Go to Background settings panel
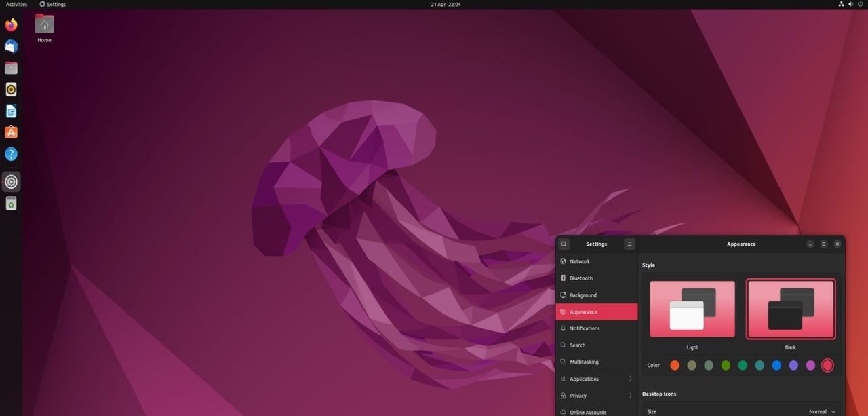This screenshot has width=868, height=416. [583, 295]
